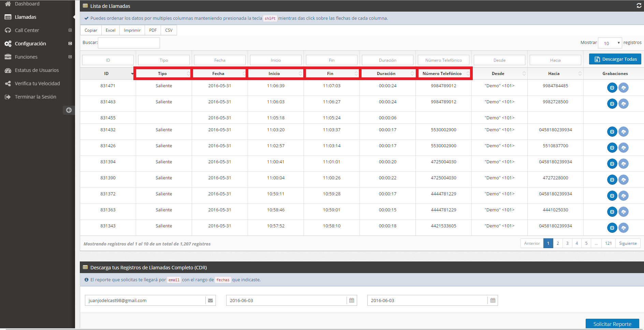Screen dimensions: 644x330
Task: Play recording for call 831372
Action: tap(612, 196)
